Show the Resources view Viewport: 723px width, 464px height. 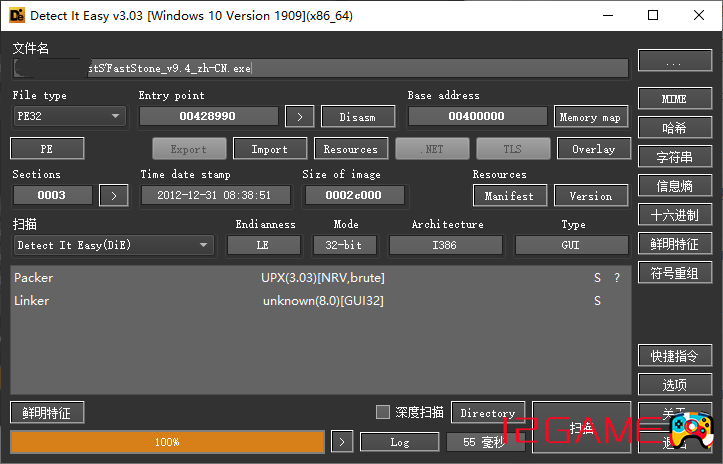point(350,149)
